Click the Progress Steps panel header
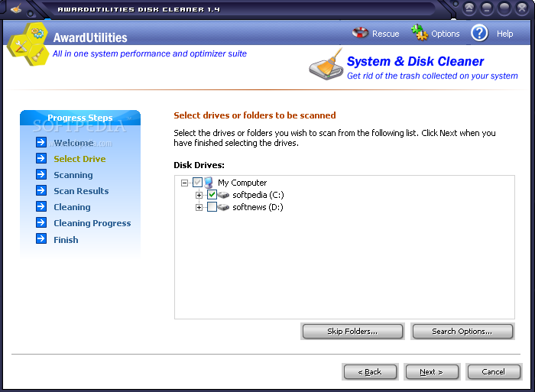 point(80,118)
